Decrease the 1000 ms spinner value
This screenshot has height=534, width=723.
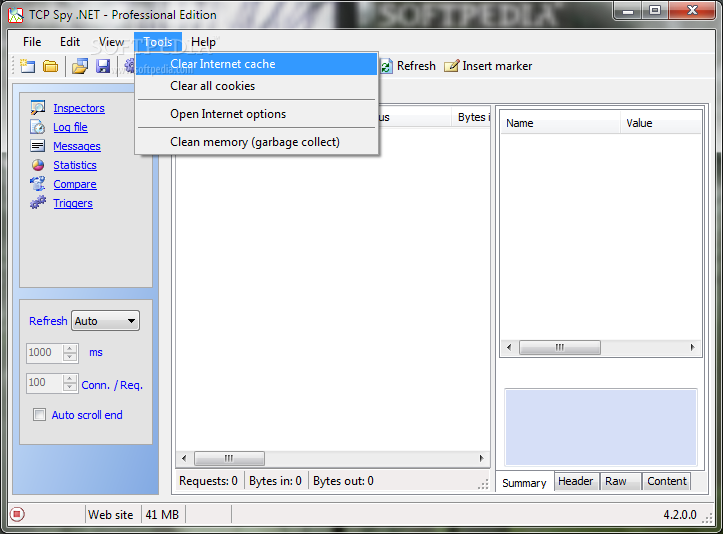point(70,356)
